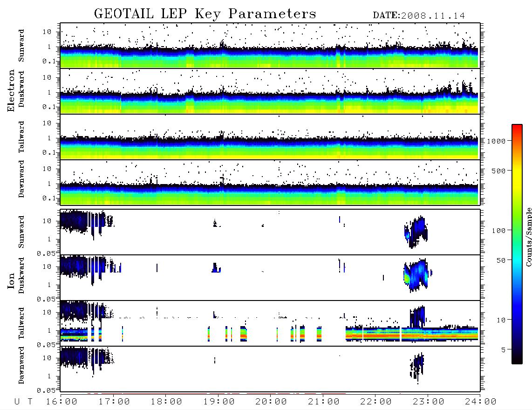532x410 pixels.
Task: Click the 1000 tick on color scale
Action: tap(496, 141)
